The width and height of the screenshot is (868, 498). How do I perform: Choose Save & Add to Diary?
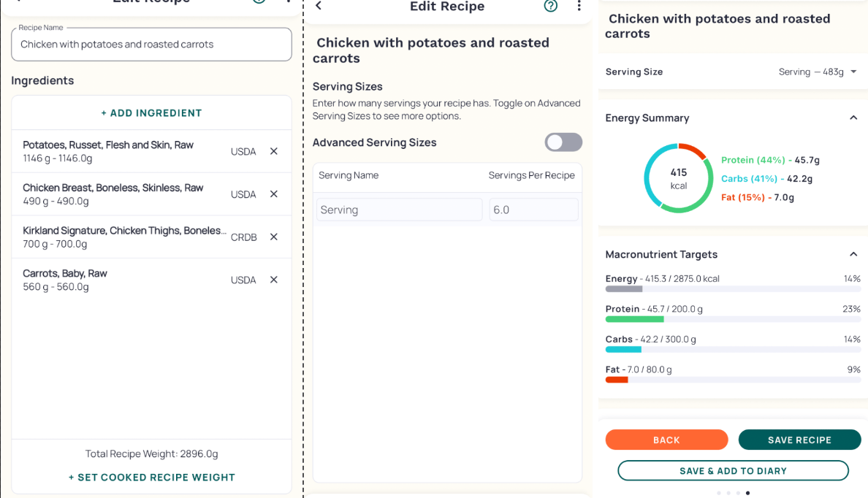[x=733, y=471]
